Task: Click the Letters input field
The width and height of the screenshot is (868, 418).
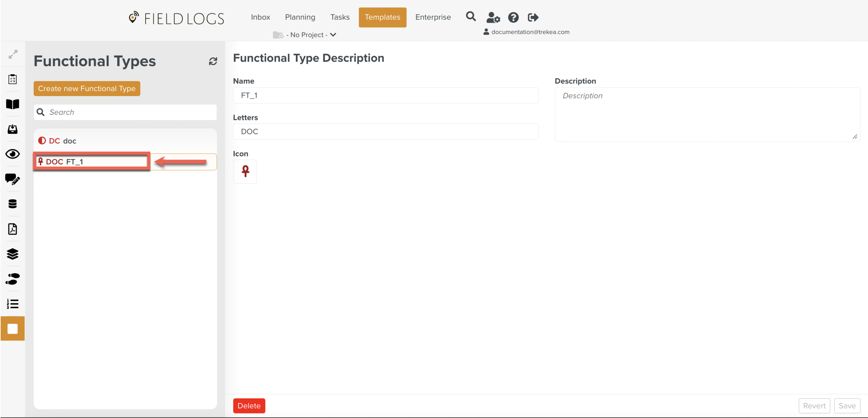Action: tap(385, 132)
